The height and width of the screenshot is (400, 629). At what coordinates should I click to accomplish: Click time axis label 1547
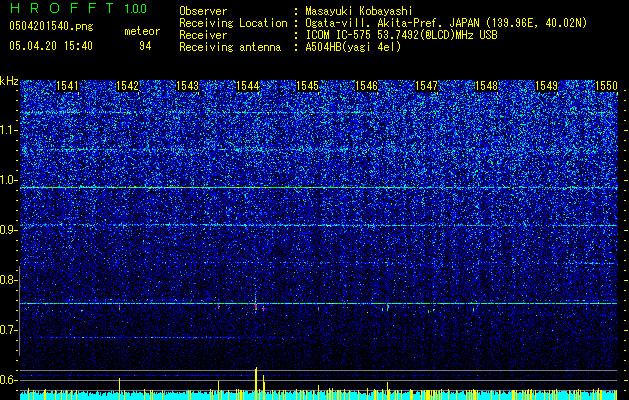(x=426, y=86)
